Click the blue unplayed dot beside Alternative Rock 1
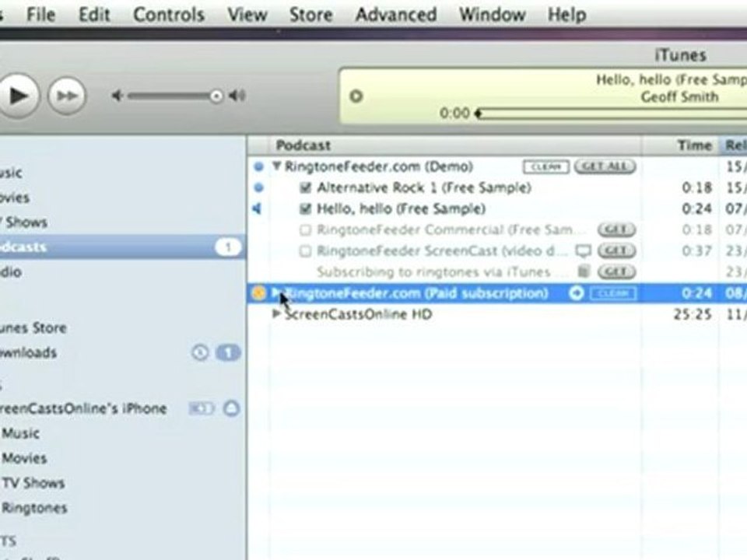This screenshot has width=747, height=560. 258,187
